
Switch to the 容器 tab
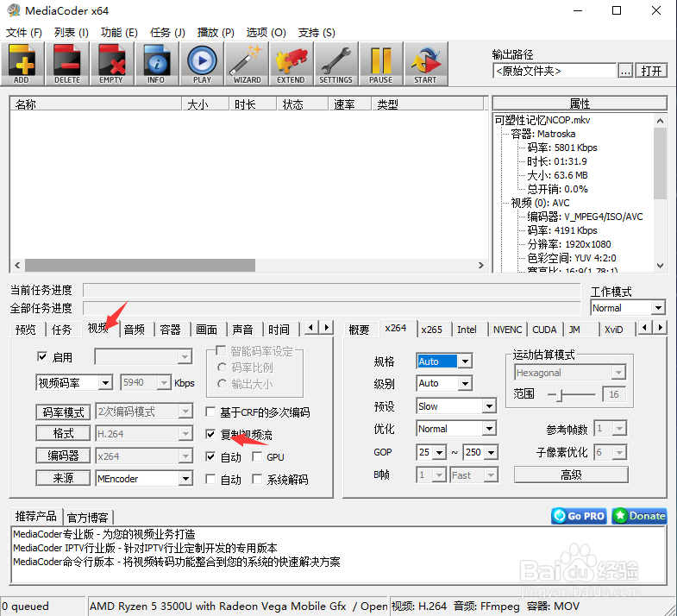170,330
